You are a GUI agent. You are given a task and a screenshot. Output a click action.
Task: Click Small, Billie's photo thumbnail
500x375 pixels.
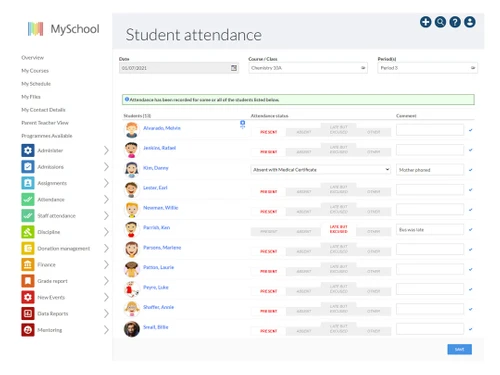click(x=132, y=329)
